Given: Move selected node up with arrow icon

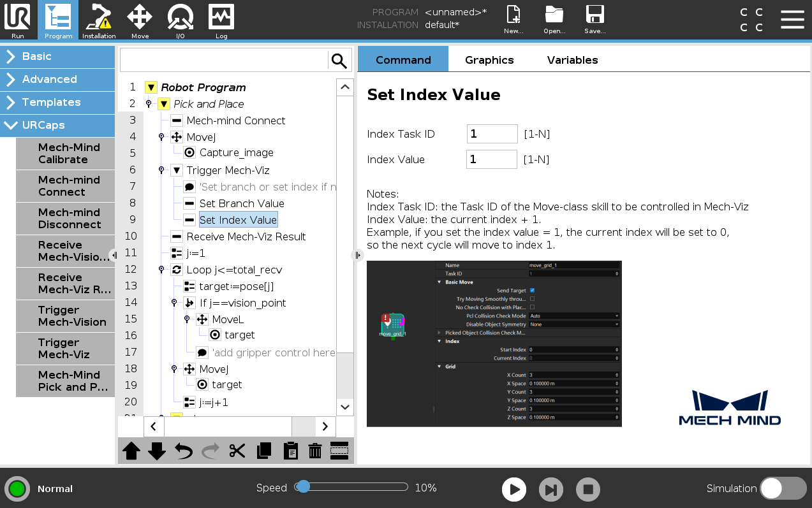Looking at the screenshot, I should [x=131, y=451].
